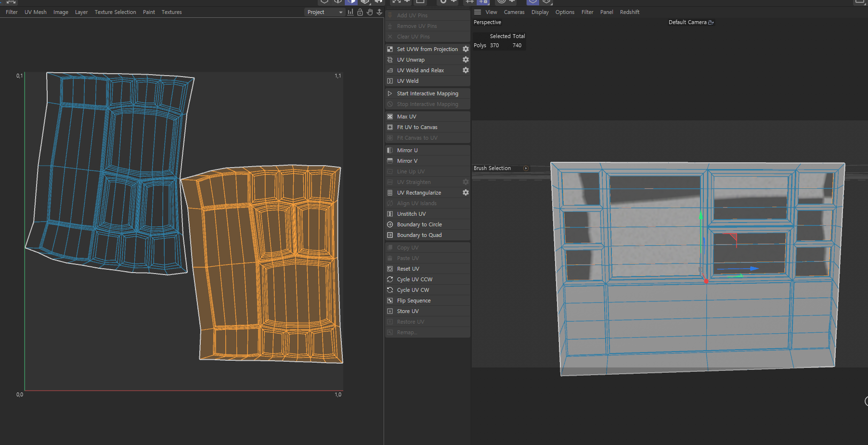Screen dimensions: 868x445
Task: Open the UV Mesh menu
Action: [x=36, y=12]
